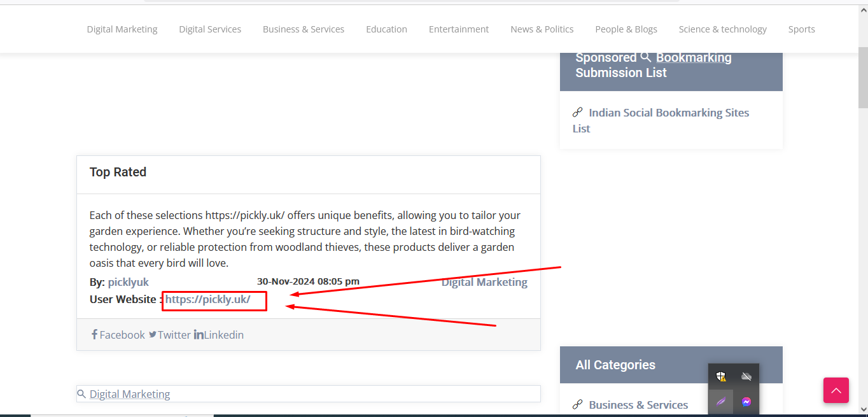This screenshot has width=868, height=417.
Task: Open Business & Services under All Categories
Action: (638, 404)
